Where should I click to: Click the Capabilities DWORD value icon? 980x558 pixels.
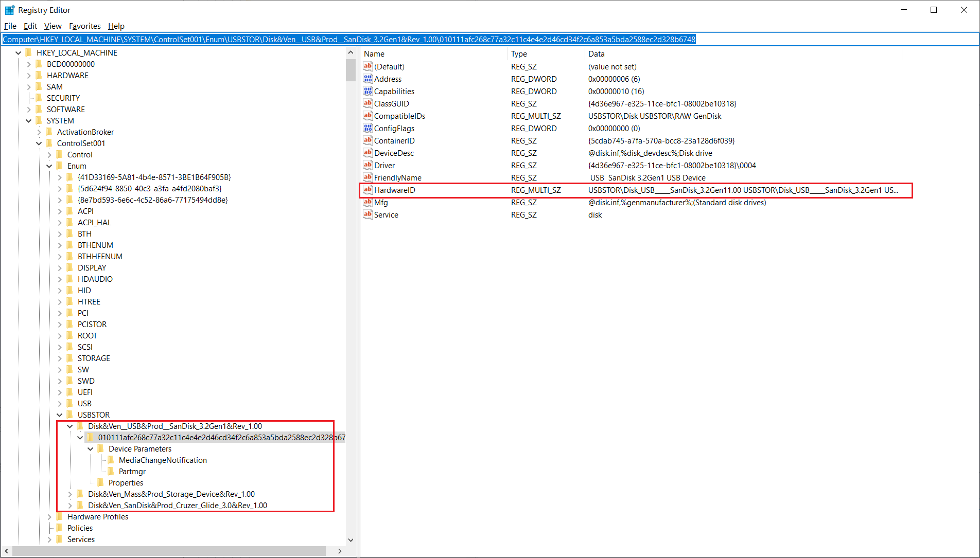(367, 91)
